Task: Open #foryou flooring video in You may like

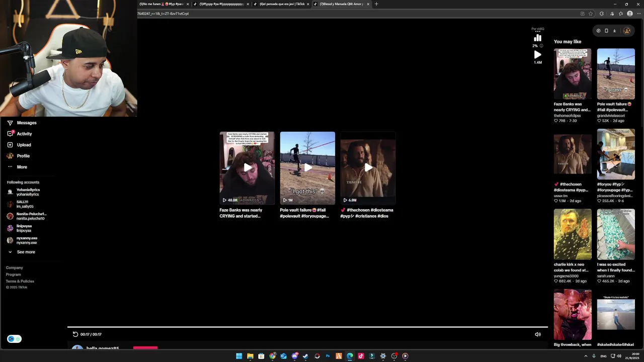Action: 616,154
